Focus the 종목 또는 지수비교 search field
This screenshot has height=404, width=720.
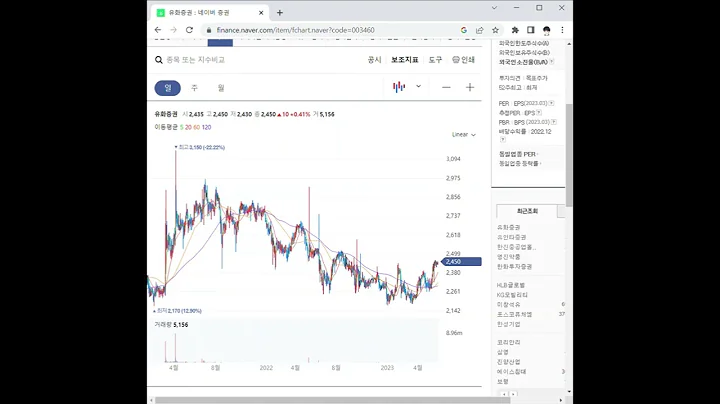tap(195, 60)
